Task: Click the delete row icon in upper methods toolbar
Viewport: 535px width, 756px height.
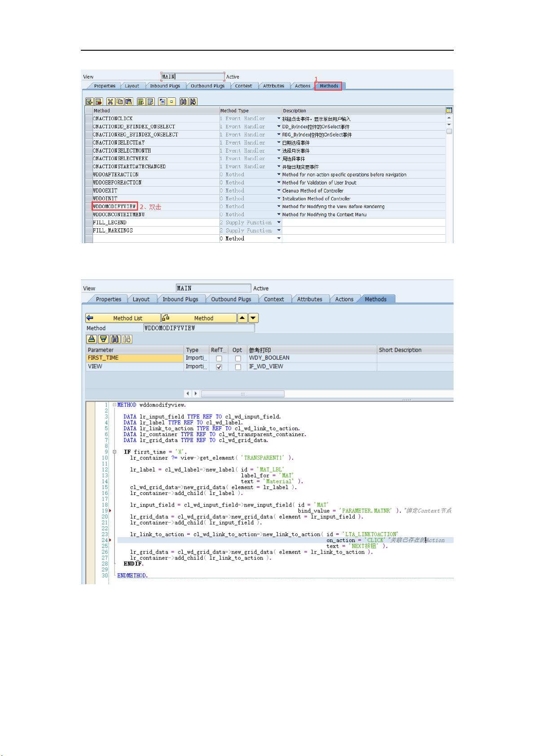Action: click(x=98, y=101)
